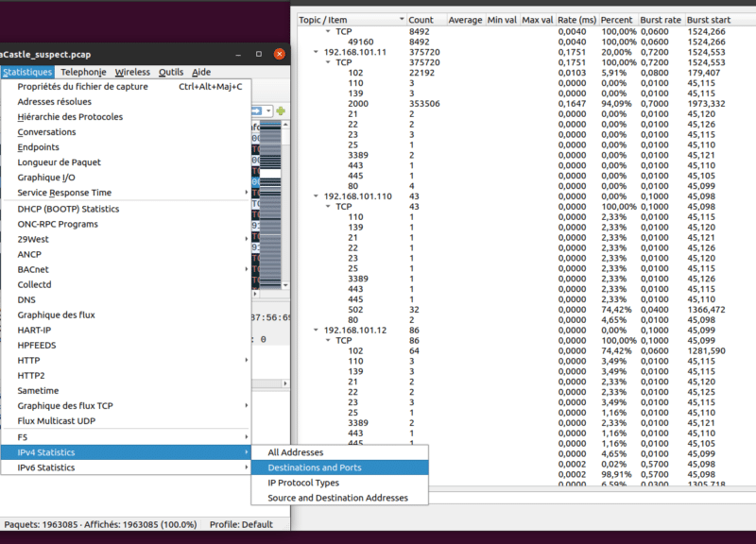Image resolution: width=756 pixels, height=544 pixels.
Task: Close the Wireshark pcap window
Action: 281,54
